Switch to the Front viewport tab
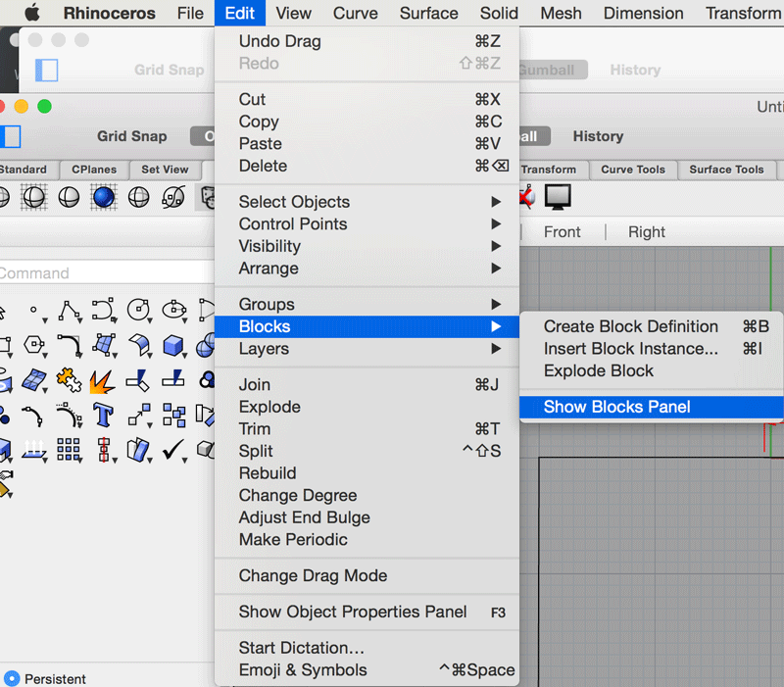 click(562, 232)
